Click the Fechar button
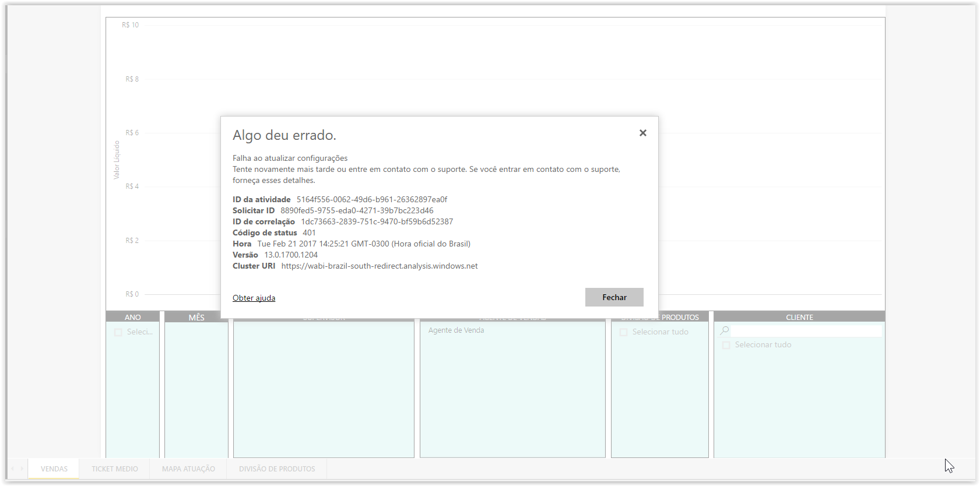The width and height of the screenshot is (980, 486). click(614, 297)
